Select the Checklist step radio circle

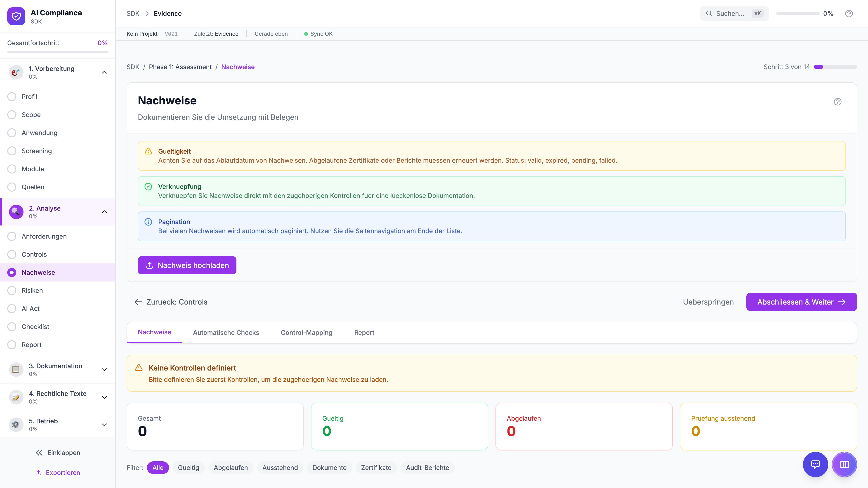[x=12, y=327]
